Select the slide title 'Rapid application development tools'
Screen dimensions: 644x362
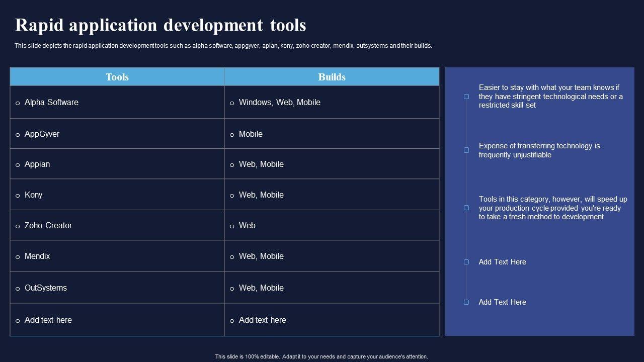coord(160,25)
